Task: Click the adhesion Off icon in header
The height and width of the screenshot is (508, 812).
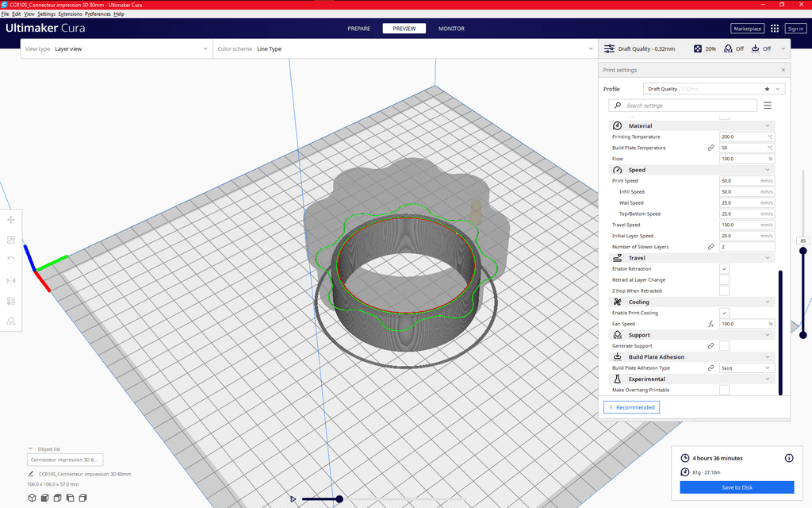Action: click(x=756, y=48)
